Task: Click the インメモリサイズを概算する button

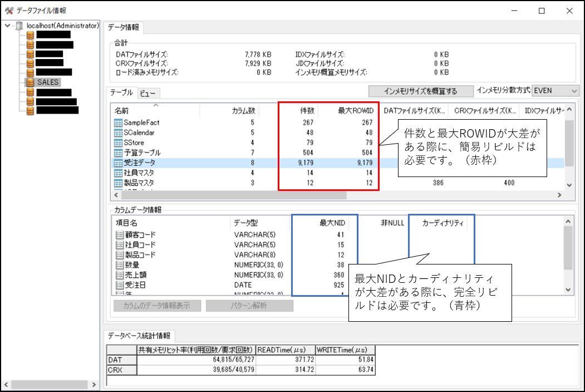Action: click(x=420, y=91)
